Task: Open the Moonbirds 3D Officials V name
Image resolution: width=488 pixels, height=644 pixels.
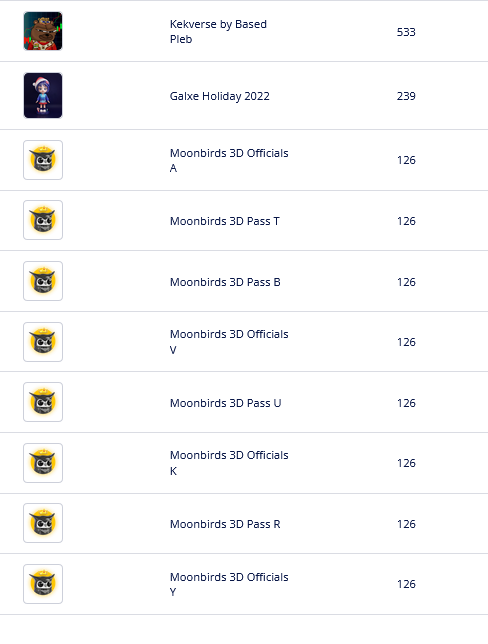Action: [229, 342]
